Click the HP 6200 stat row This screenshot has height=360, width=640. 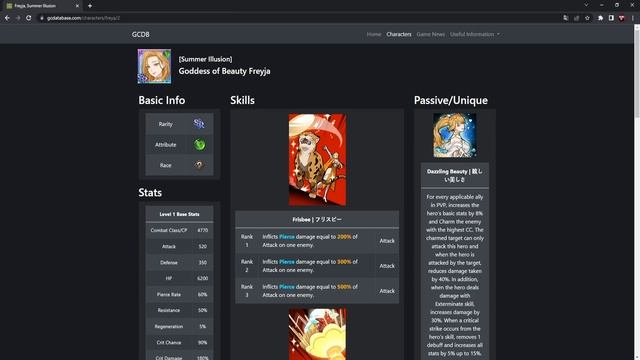(179, 278)
